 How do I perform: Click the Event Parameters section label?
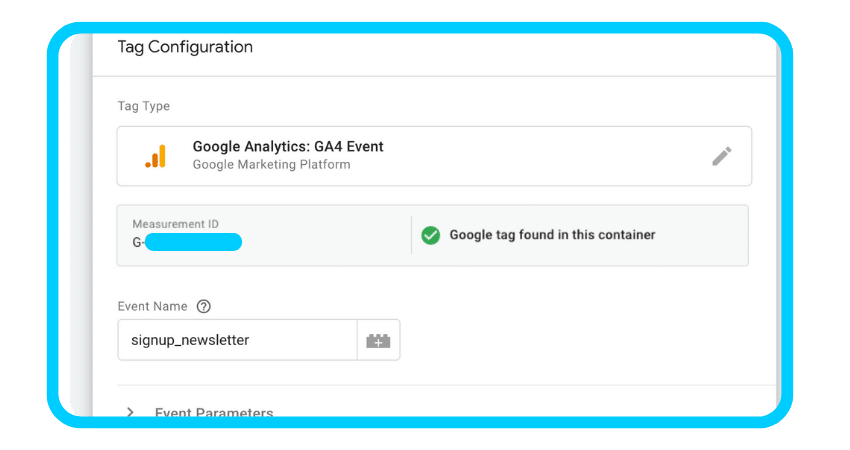[214, 411]
